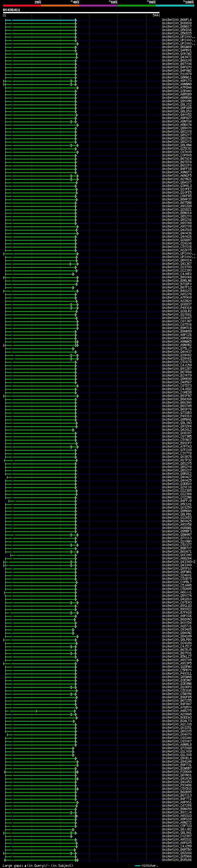Select hit label UniRef100_A5B074
This screenshot has height=868, width=197.
point(176,125)
